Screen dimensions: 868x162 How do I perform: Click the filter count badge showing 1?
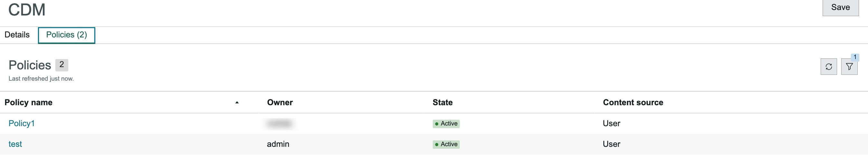pyautogui.click(x=855, y=57)
